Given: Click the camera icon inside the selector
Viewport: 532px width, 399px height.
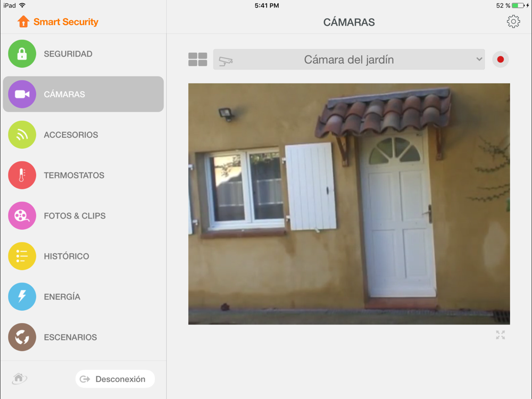Looking at the screenshot, I should [x=226, y=61].
